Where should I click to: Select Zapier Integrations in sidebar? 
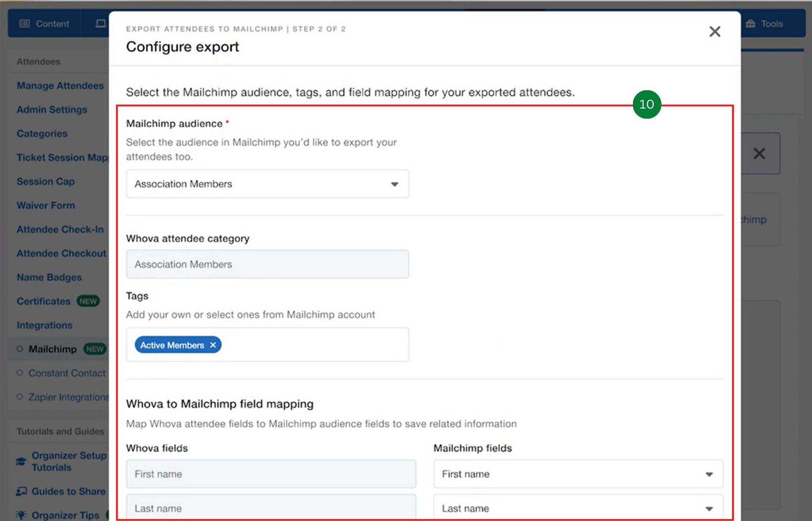(x=69, y=397)
